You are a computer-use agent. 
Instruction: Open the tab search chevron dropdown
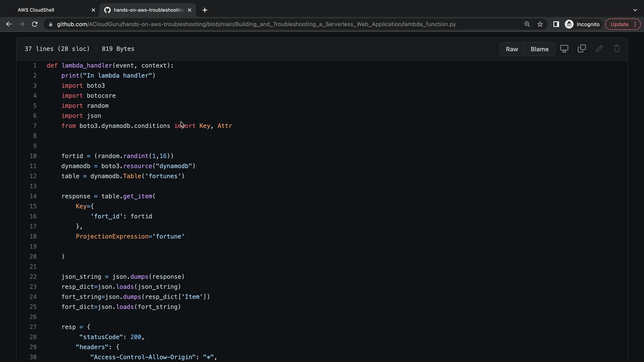635,10
